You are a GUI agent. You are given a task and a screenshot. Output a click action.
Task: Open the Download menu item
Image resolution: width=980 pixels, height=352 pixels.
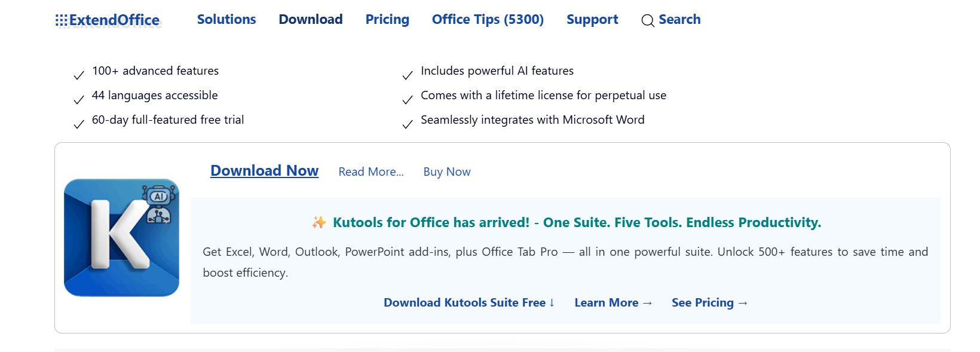tap(311, 20)
